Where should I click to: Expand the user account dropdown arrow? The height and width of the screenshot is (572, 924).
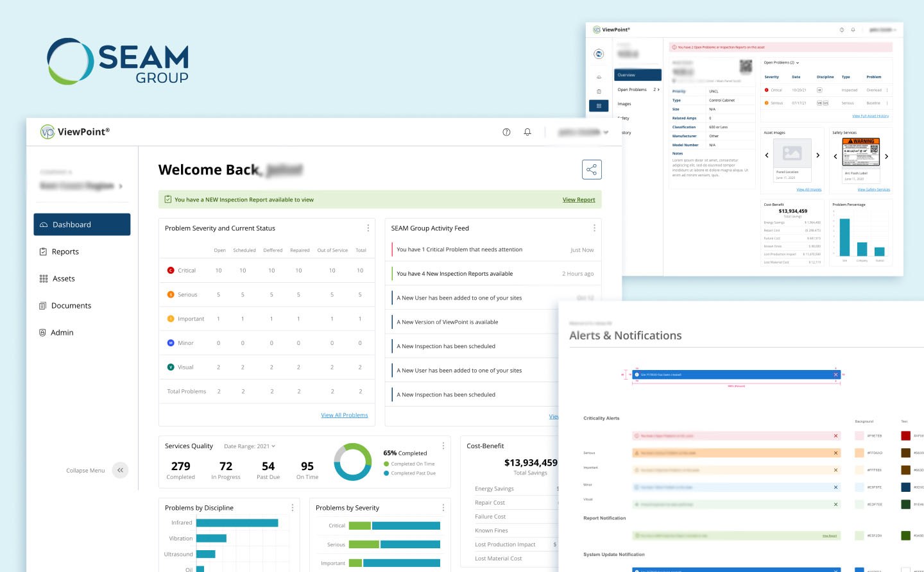(x=606, y=132)
